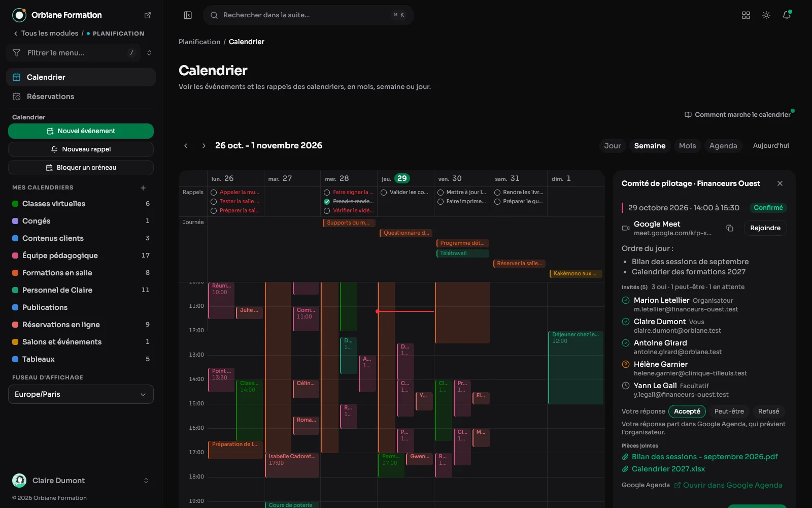Check the Valider les co... reminder
The height and width of the screenshot is (508, 812).
tap(384, 193)
